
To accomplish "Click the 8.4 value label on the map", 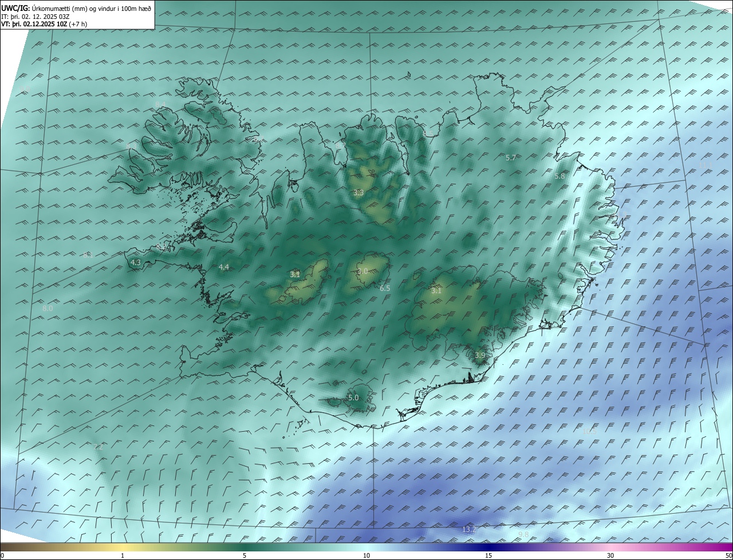I will tap(160, 104).
